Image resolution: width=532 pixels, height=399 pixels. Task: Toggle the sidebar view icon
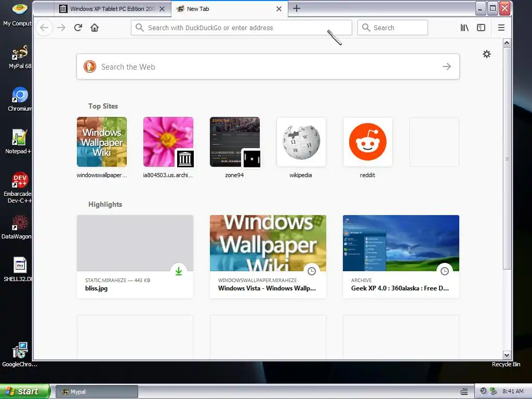(481, 28)
